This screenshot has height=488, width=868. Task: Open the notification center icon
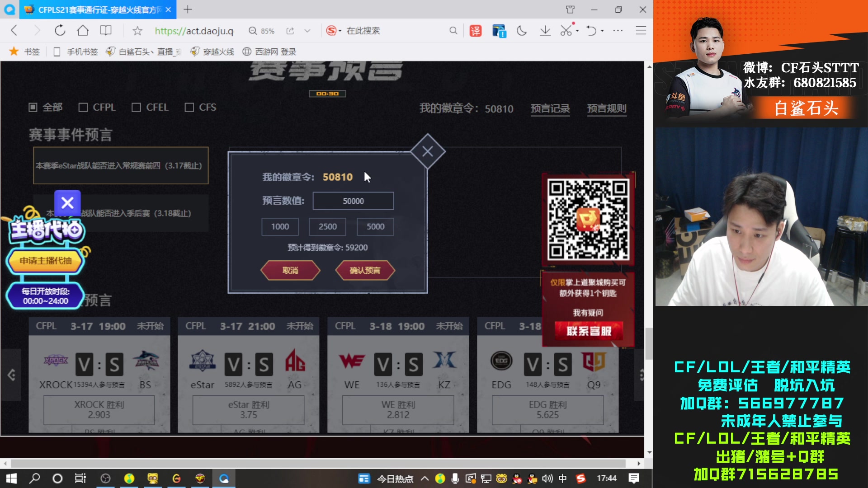click(x=634, y=478)
